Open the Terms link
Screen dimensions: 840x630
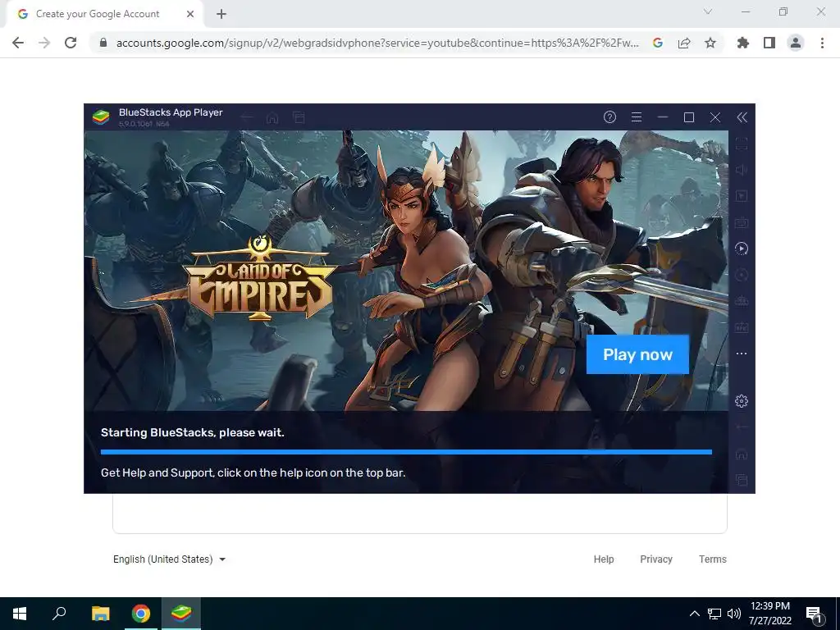pos(713,559)
